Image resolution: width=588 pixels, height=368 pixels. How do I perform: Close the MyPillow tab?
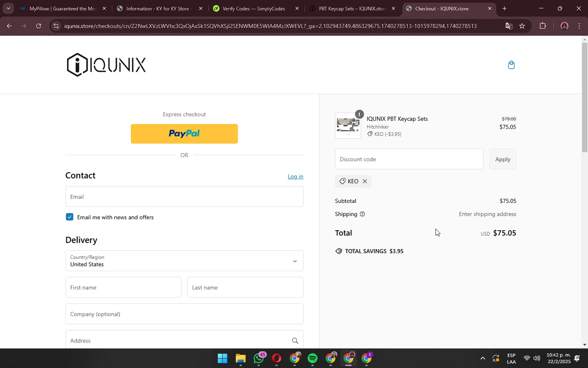(x=104, y=8)
